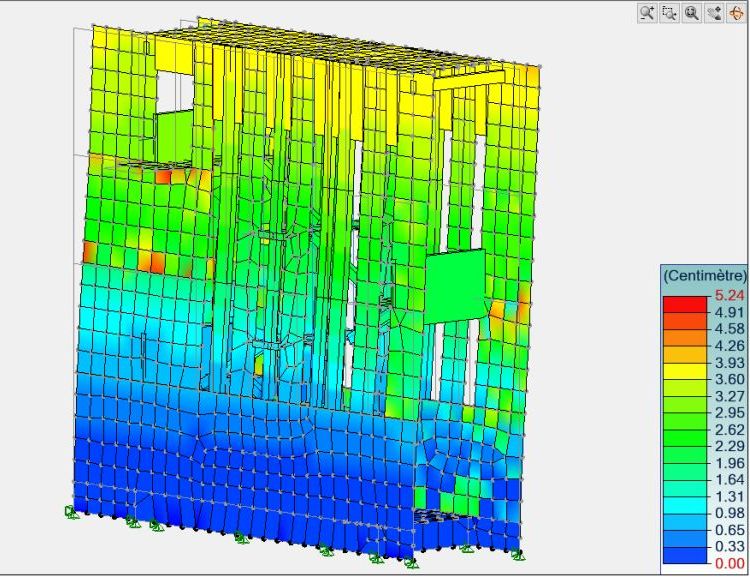Click the legend value 2.62
The width and height of the screenshot is (750, 577).
click(729, 429)
